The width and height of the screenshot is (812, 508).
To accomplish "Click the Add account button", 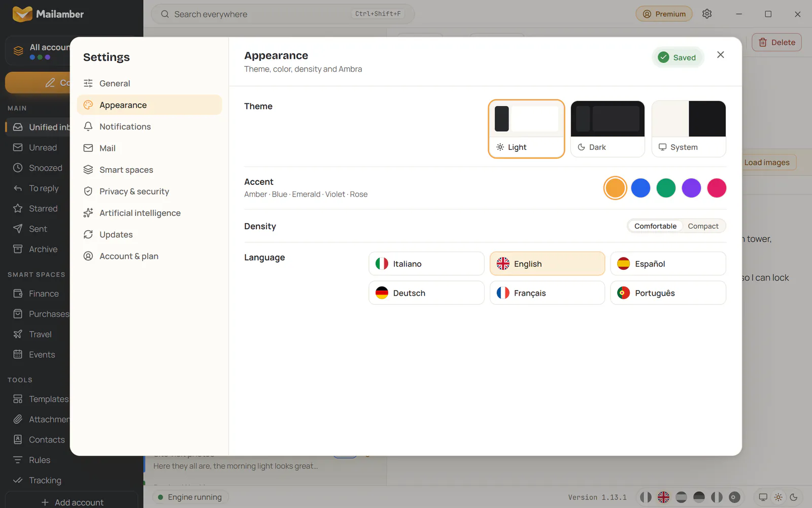I will [72, 502].
